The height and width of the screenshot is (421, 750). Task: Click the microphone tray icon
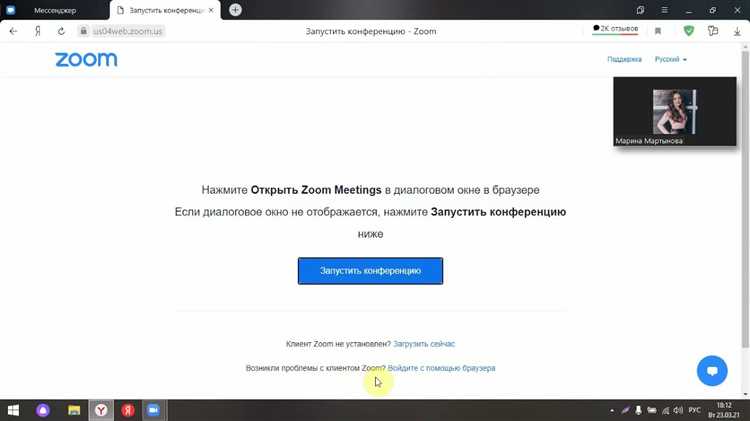(x=638, y=410)
